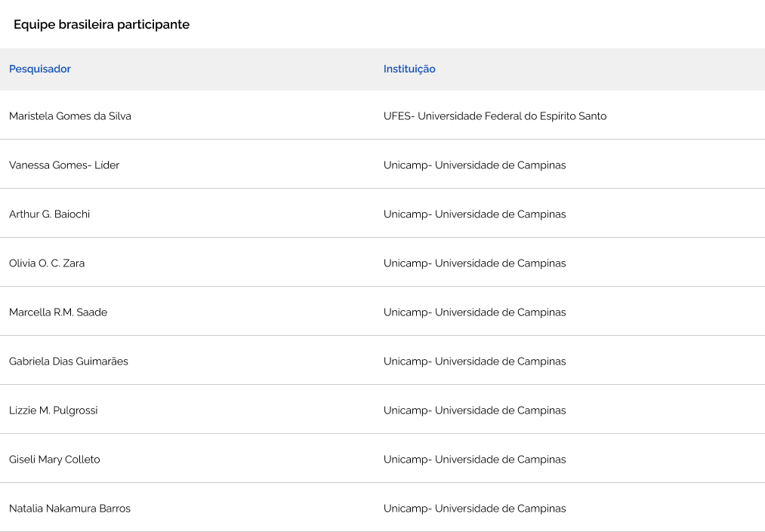The height and width of the screenshot is (532, 765).
Task: Click Unicamp institution beside Olivia Zara
Action: coord(474,263)
